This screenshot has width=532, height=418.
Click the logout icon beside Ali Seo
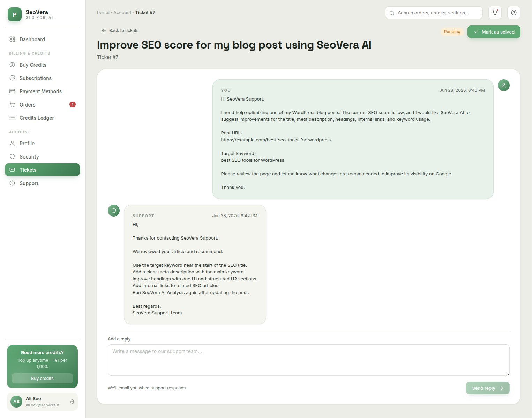coord(72,402)
